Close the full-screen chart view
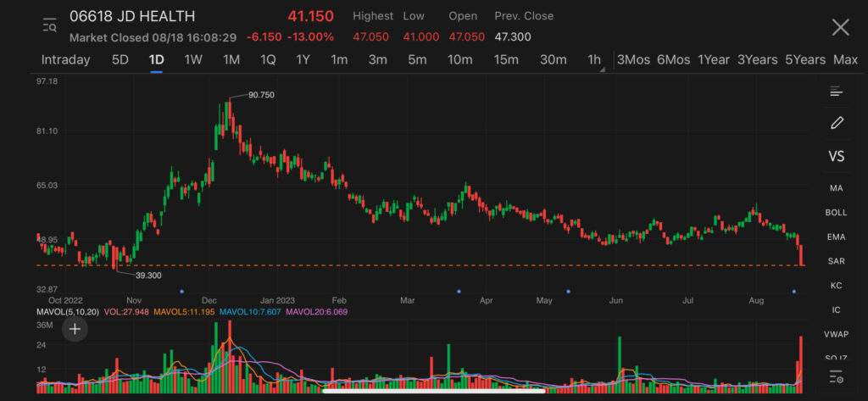This screenshot has width=868, height=401. 840,26
